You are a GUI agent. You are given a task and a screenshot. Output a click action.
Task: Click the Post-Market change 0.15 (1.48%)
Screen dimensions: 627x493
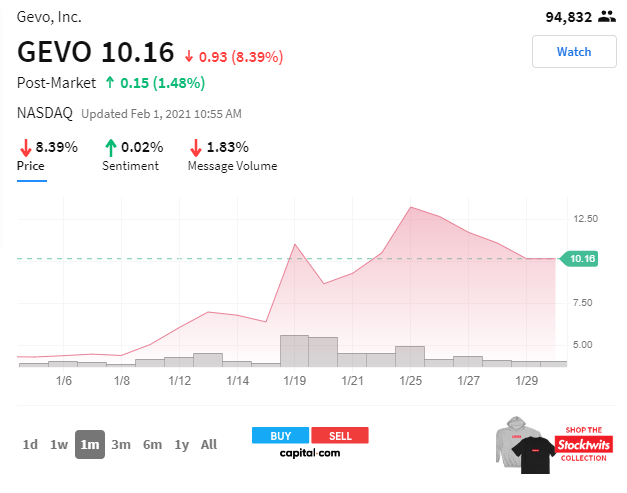(155, 83)
